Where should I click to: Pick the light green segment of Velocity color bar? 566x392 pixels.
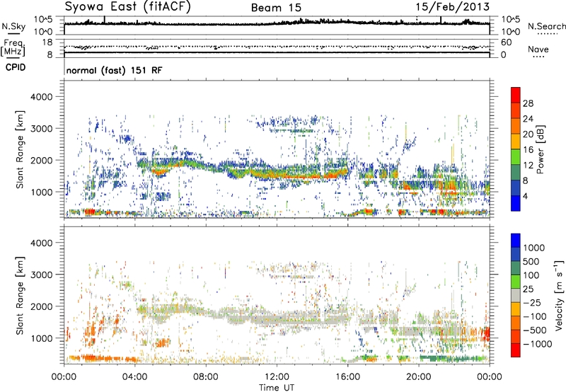pos(516,282)
